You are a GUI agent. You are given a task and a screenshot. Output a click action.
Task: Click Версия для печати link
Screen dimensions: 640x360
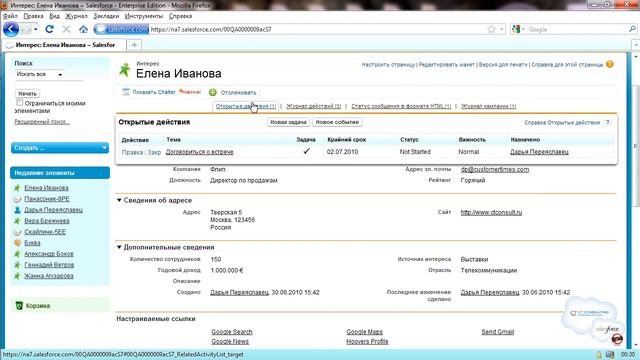(503, 64)
